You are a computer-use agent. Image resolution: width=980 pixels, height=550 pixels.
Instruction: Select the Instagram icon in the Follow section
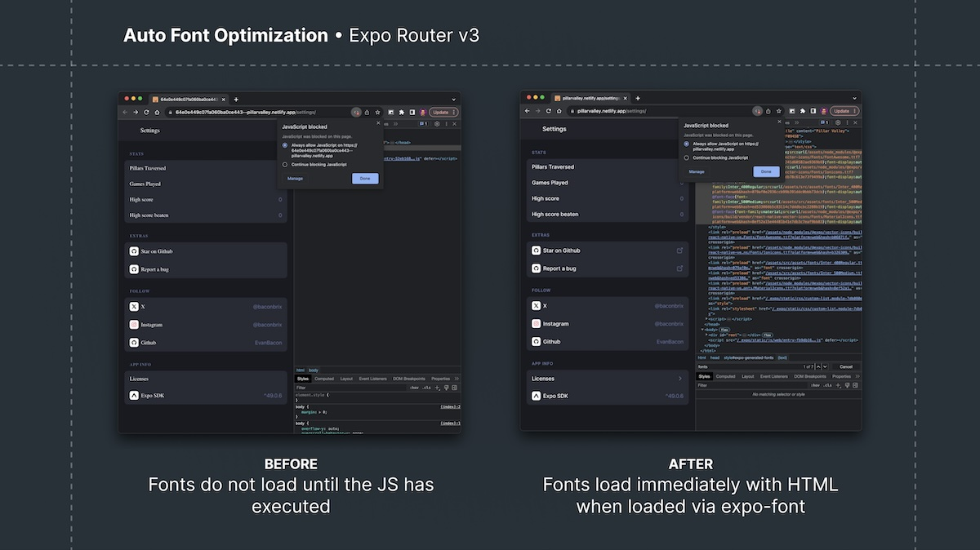(x=132, y=324)
